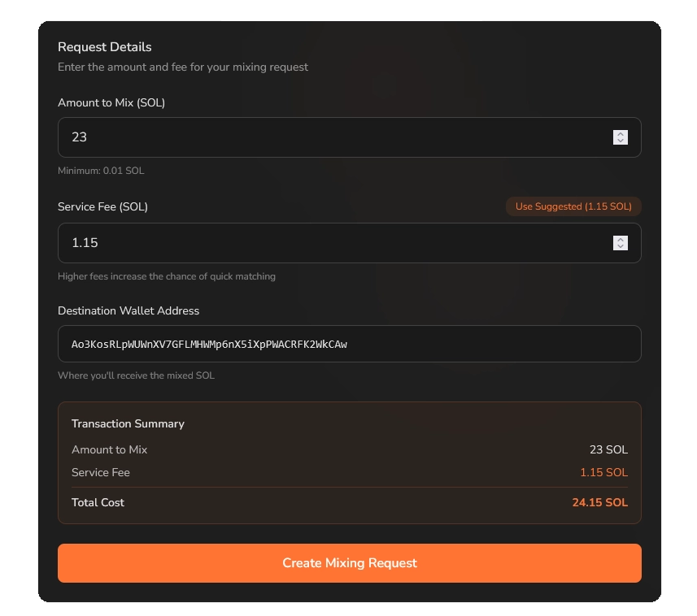Click into the Service Fee input field
The width and height of the screenshot is (697, 616).
coord(325,243)
